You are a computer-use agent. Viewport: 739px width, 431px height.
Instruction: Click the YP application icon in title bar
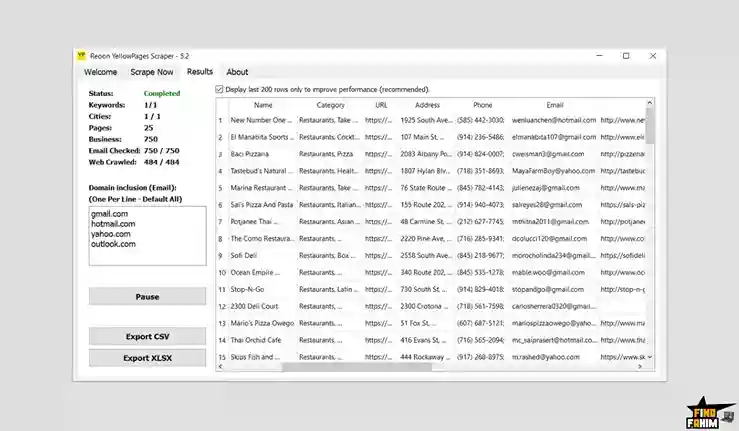pyautogui.click(x=82, y=56)
